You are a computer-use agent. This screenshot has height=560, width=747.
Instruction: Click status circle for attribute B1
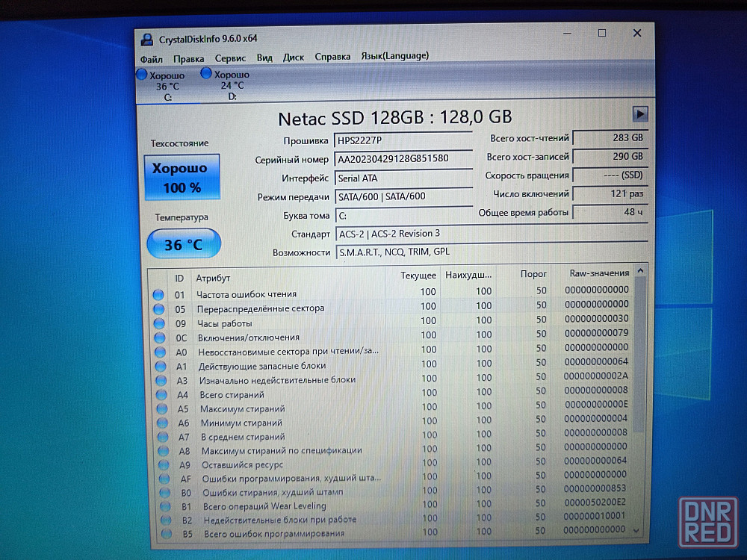165,506
